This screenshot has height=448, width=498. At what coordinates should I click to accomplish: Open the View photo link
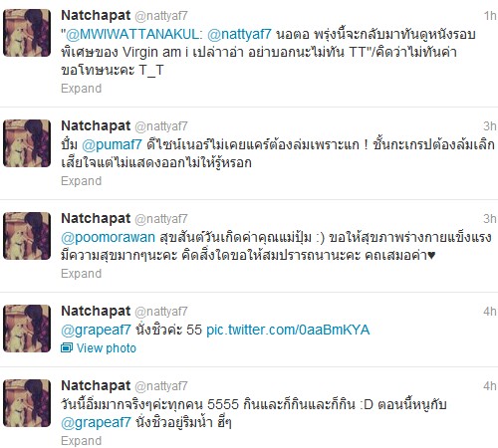[x=107, y=348]
